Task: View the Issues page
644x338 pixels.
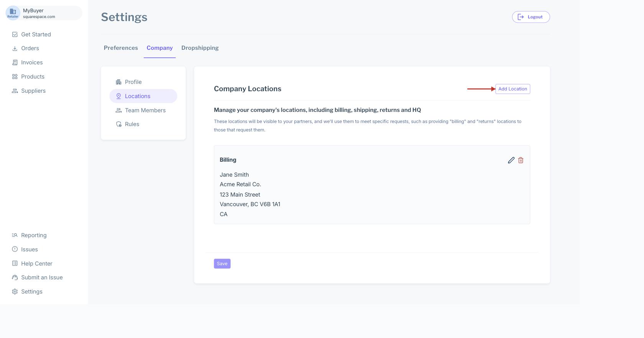Action: (x=30, y=249)
